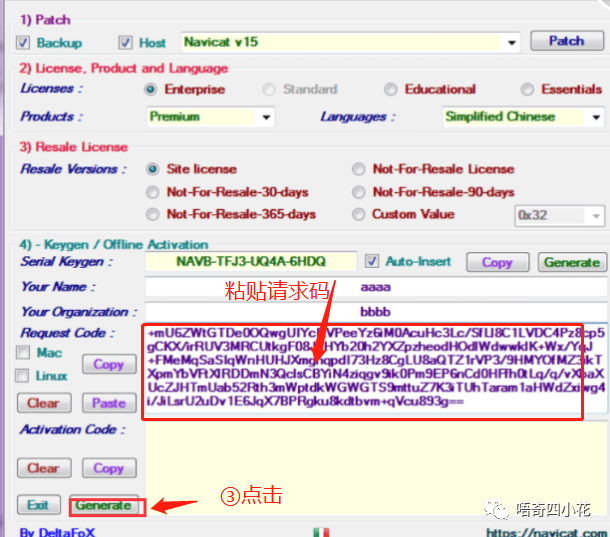Image resolution: width=610 pixels, height=537 pixels.
Task: Copy the Request Code with its Copy button
Action: tap(109, 364)
